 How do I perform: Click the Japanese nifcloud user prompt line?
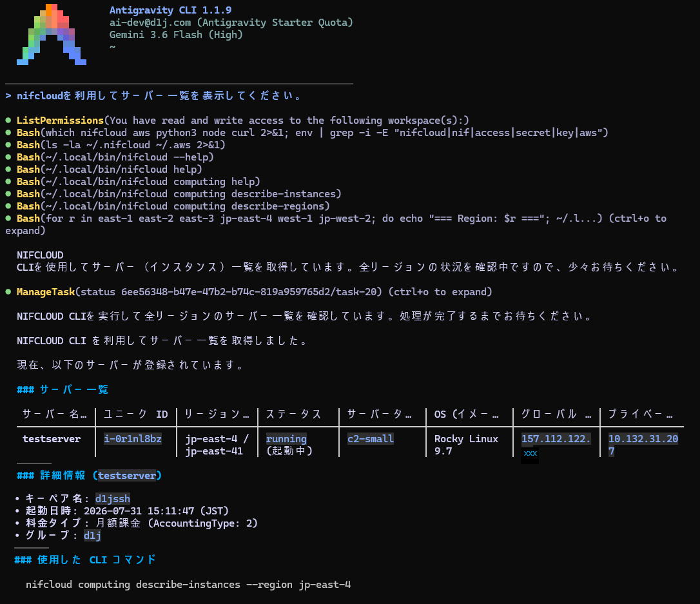[154, 95]
